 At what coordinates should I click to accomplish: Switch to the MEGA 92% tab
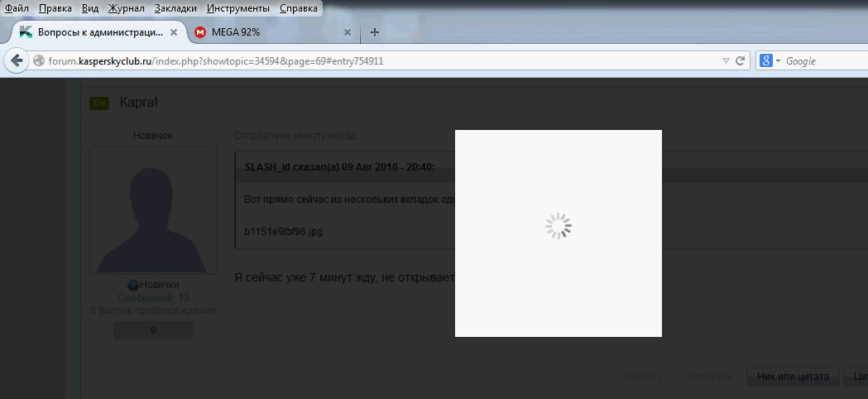273,32
